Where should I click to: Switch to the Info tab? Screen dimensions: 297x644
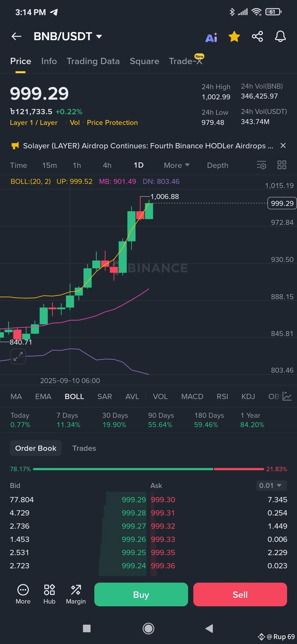click(49, 61)
